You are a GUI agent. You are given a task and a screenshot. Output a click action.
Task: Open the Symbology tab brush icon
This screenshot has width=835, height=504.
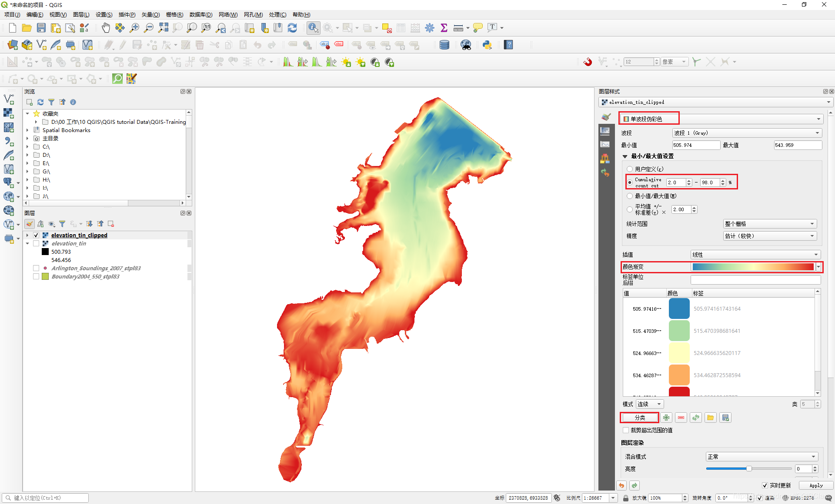tap(606, 117)
